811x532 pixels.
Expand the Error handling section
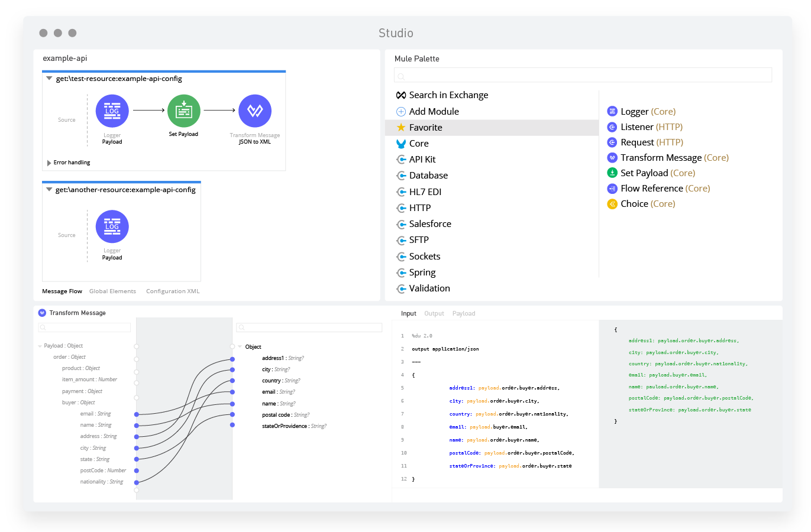(49, 163)
